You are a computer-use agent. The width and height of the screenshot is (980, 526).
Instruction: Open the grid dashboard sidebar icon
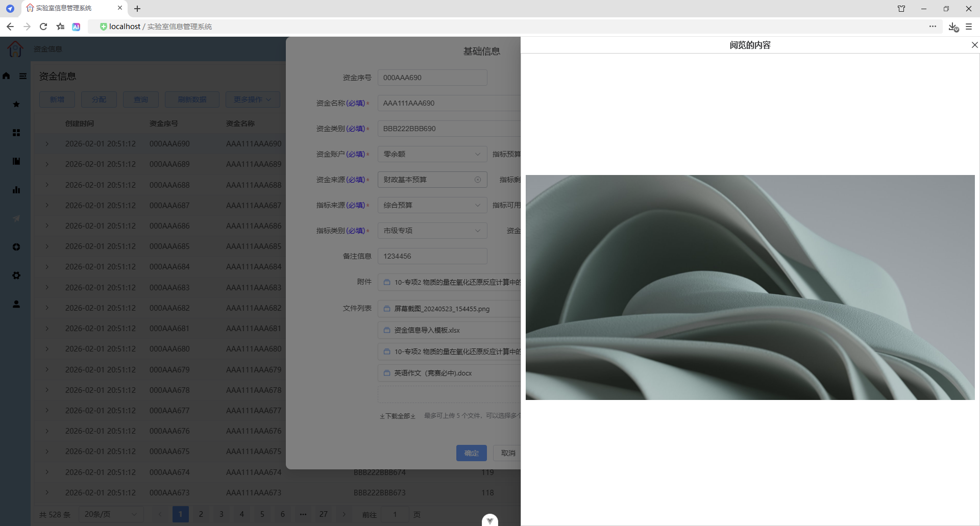pos(16,133)
